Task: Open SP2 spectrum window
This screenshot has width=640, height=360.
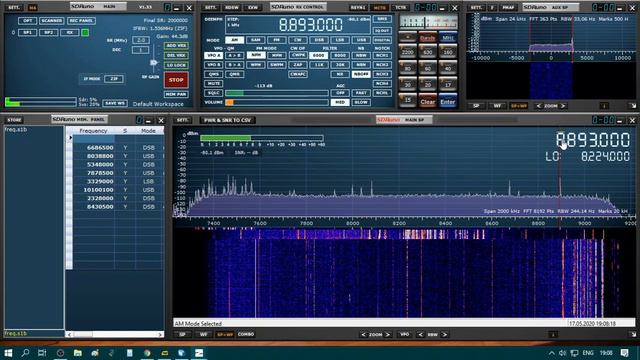Action: click(x=49, y=32)
